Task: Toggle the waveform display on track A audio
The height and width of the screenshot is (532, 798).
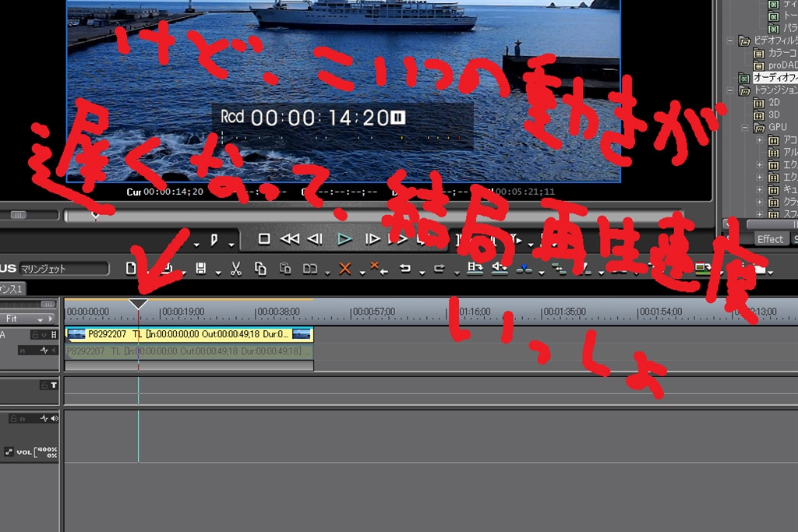Action: [44, 351]
